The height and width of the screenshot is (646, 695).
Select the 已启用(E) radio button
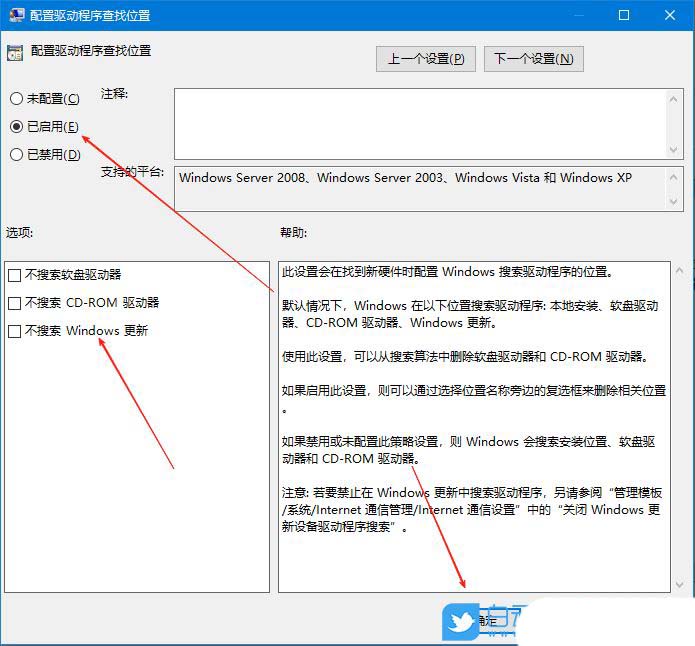coord(16,127)
